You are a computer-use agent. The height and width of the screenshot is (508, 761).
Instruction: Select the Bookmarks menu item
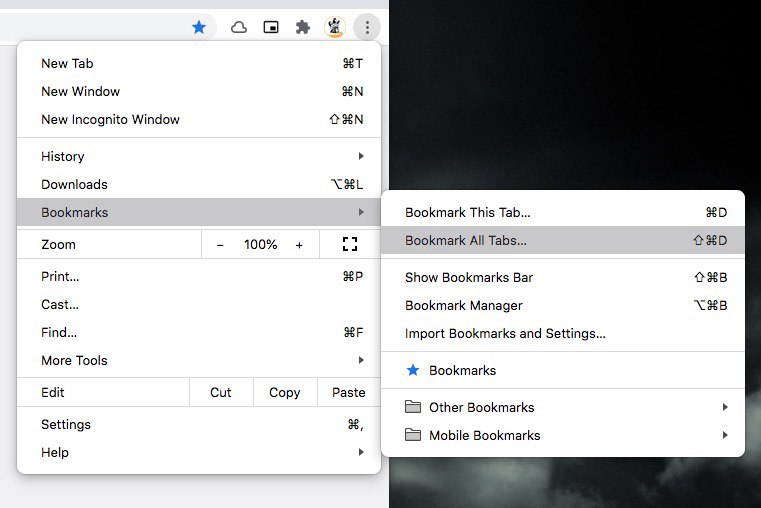tap(199, 213)
